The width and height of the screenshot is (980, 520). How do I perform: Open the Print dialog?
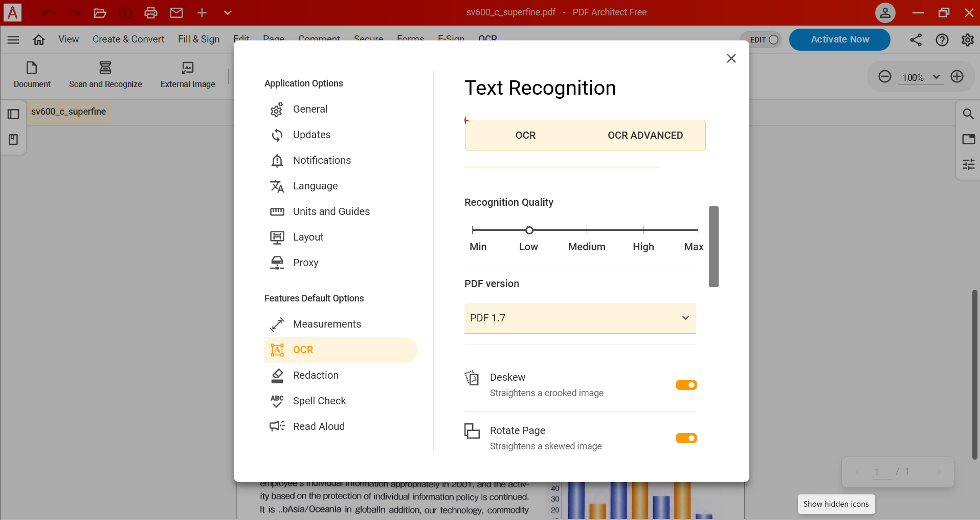(x=150, y=13)
